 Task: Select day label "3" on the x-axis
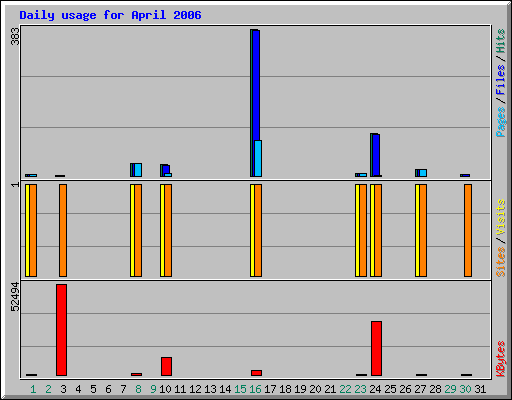63,389
